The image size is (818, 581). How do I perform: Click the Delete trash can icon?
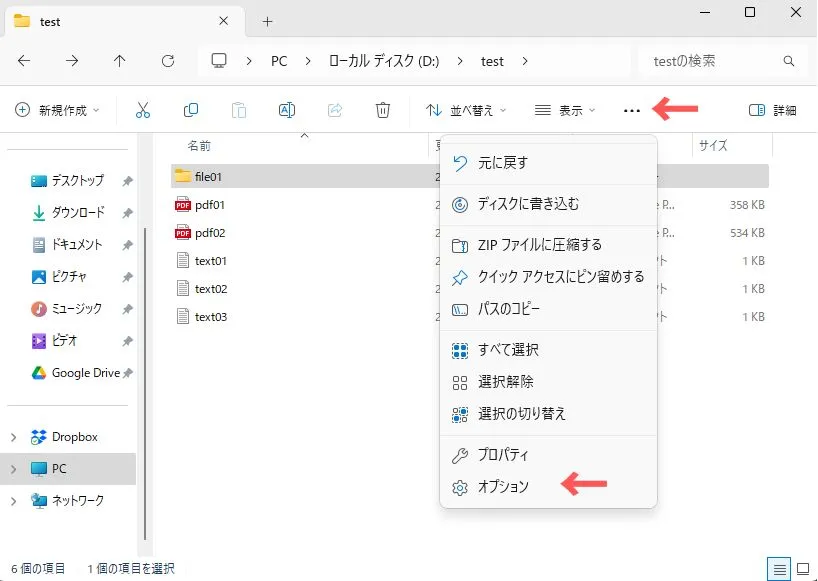click(383, 110)
